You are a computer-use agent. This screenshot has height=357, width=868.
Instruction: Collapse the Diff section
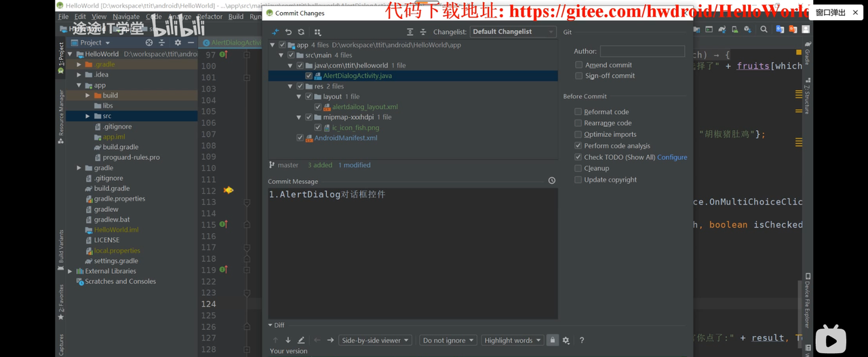point(270,325)
